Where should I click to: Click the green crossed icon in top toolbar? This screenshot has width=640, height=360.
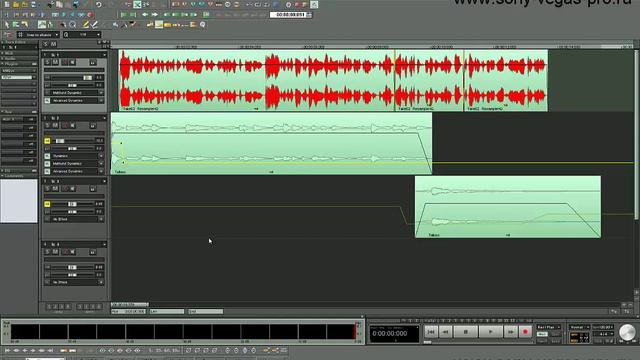(x=137, y=4)
